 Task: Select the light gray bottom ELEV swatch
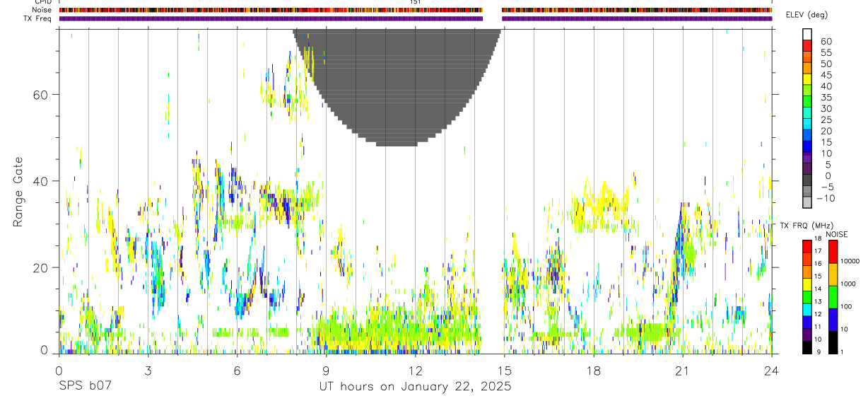click(x=807, y=202)
